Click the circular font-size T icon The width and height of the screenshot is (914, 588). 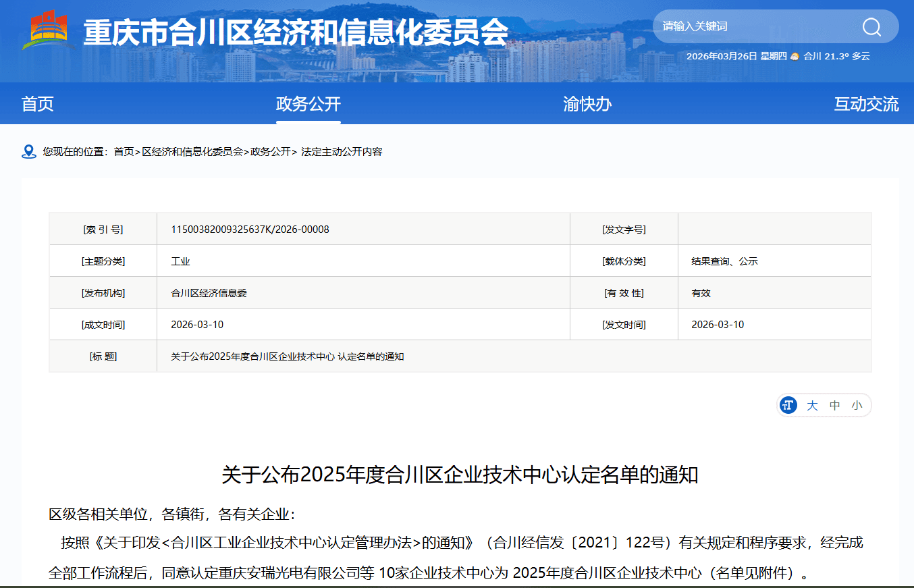click(788, 405)
